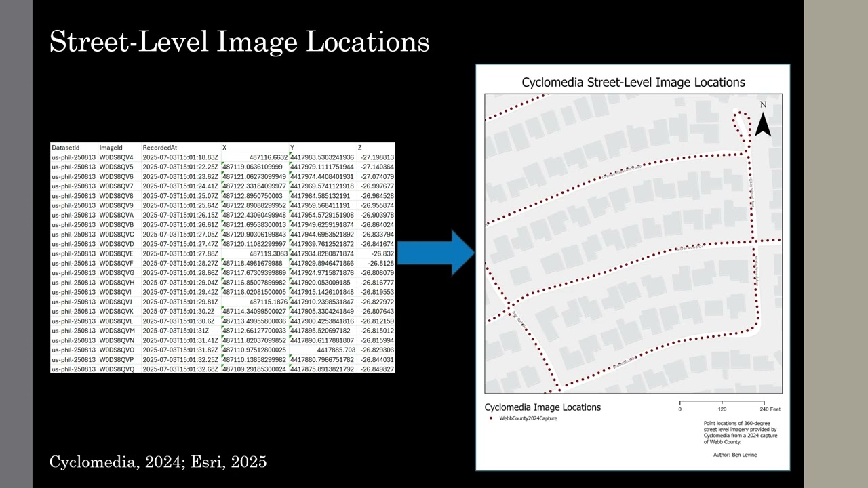Select the ImageId cell W0DS8QV9

(116, 205)
